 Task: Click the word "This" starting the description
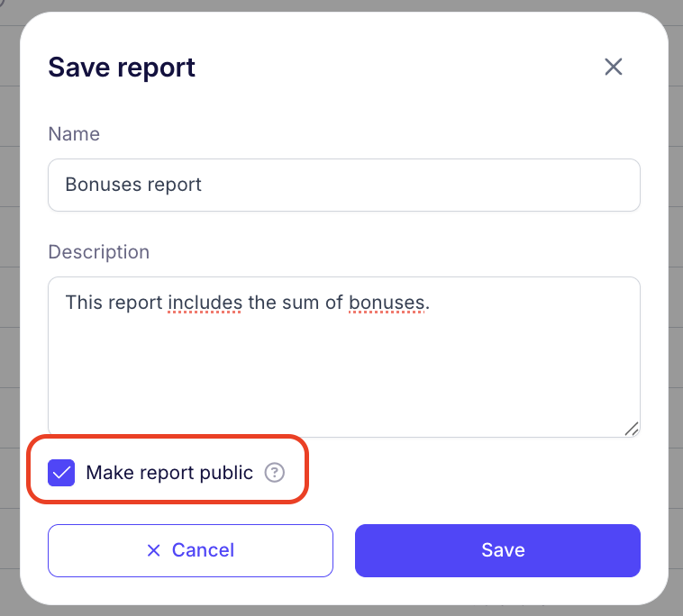83,302
